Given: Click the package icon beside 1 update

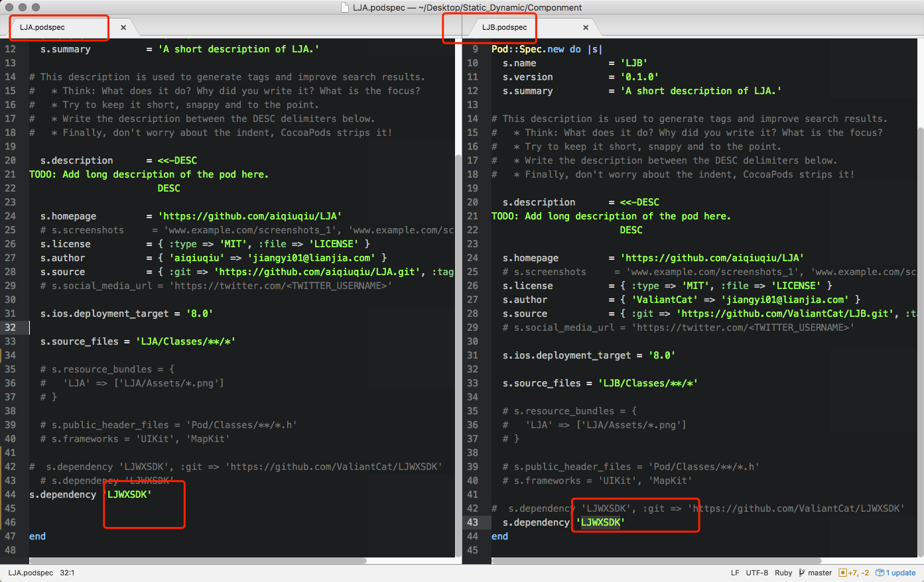Looking at the screenshot, I should (880, 573).
